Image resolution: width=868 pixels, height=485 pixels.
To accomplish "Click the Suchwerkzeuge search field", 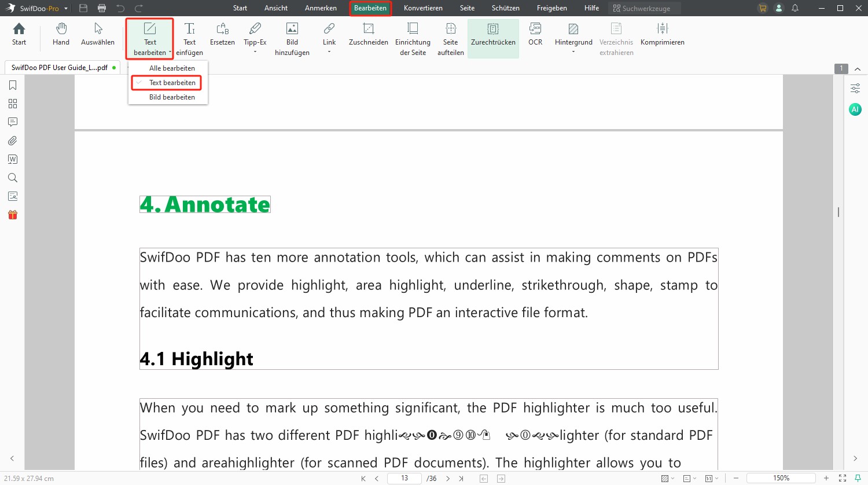I will pos(645,8).
